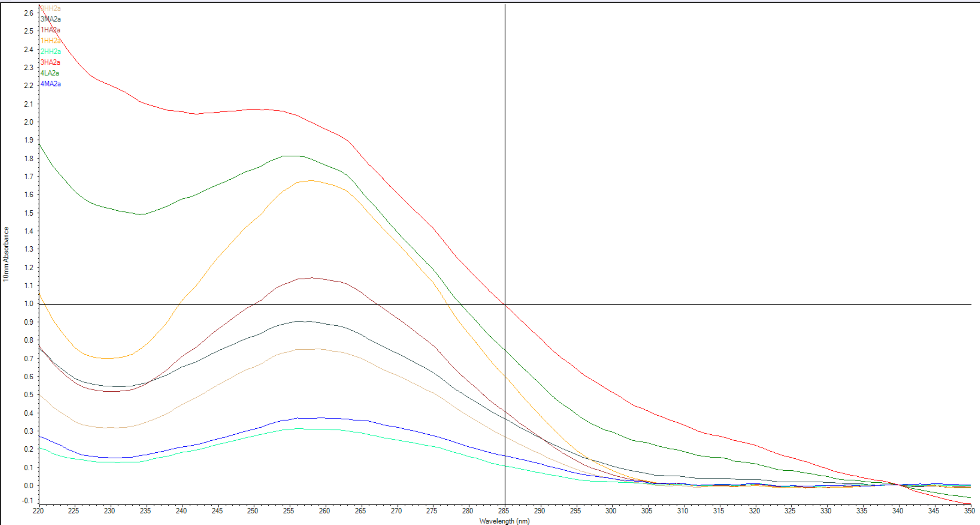This screenshot has width=980, height=525.
Task: Click the 230 wavelength tick label
Action: click(x=110, y=511)
